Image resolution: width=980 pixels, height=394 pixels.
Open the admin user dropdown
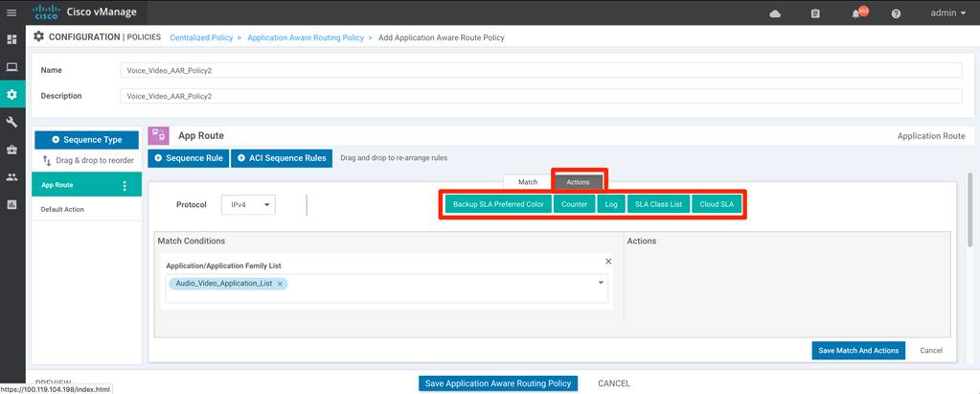coord(948,12)
